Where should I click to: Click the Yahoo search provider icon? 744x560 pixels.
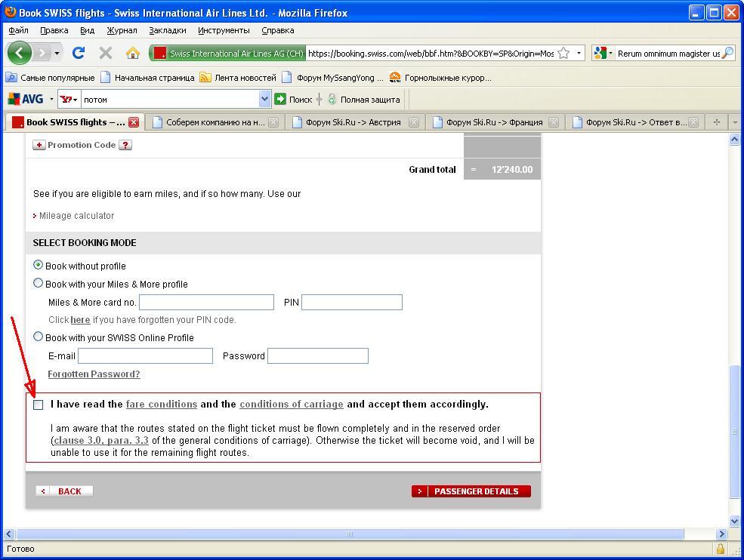pos(66,100)
